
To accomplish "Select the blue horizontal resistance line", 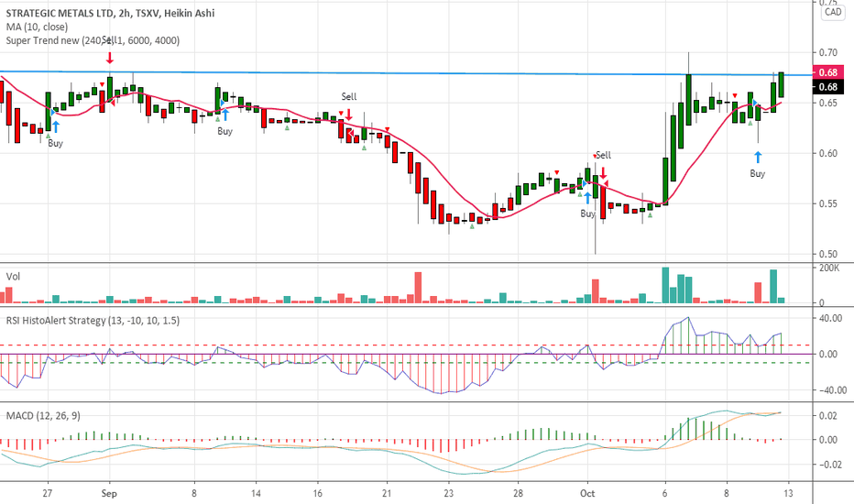I will (406, 73).
